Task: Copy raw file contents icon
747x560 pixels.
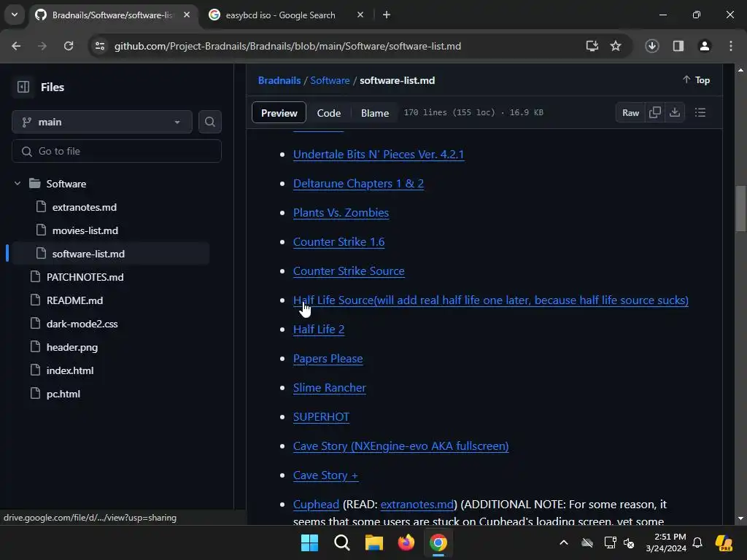Action: 655,113
